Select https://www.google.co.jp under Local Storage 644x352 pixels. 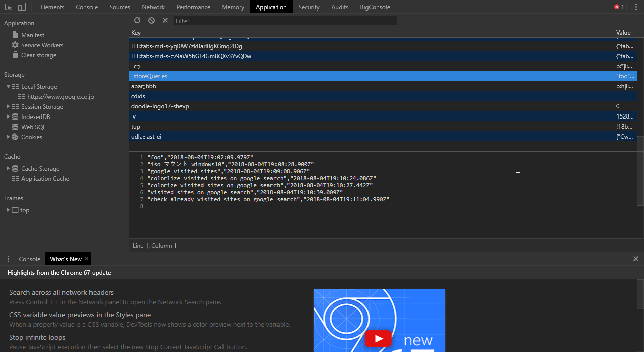(x=60, y=97)
